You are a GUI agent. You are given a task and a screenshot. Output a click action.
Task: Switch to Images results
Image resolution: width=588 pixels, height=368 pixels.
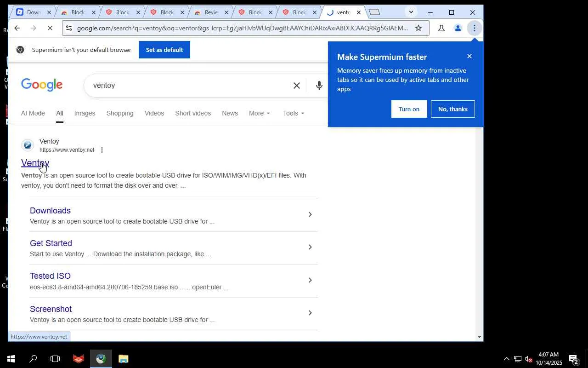[85, 113]
